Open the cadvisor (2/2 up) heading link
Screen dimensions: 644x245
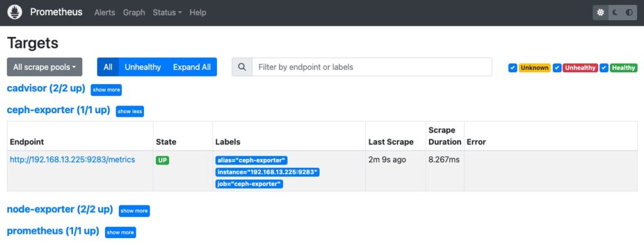point(46,89)
